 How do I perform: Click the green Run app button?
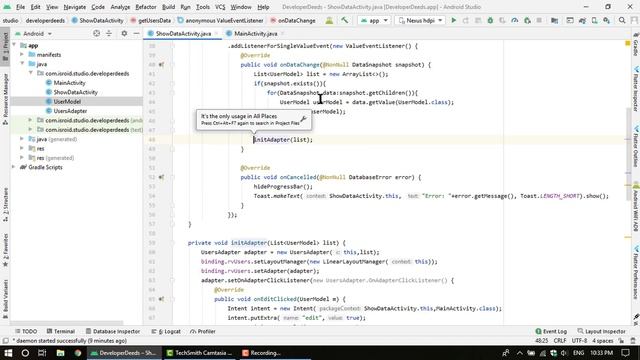tap(453, 20)
